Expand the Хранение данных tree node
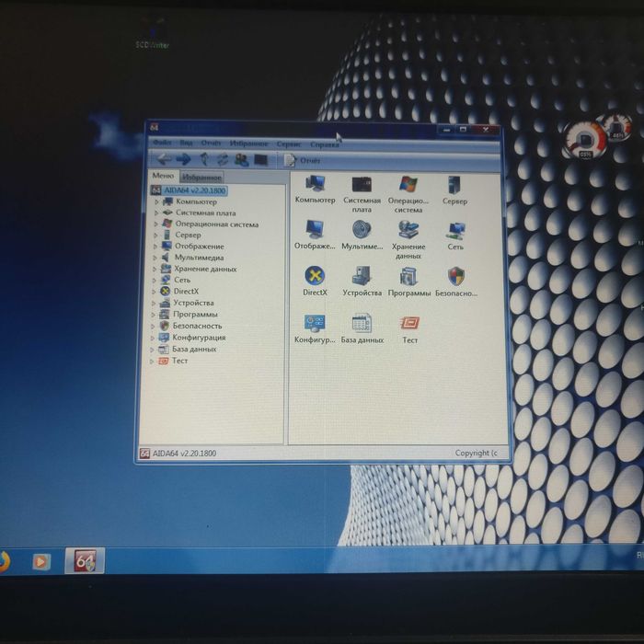Image resolution: width=644 pixels, height=644 pixels. tap(155, 269)
